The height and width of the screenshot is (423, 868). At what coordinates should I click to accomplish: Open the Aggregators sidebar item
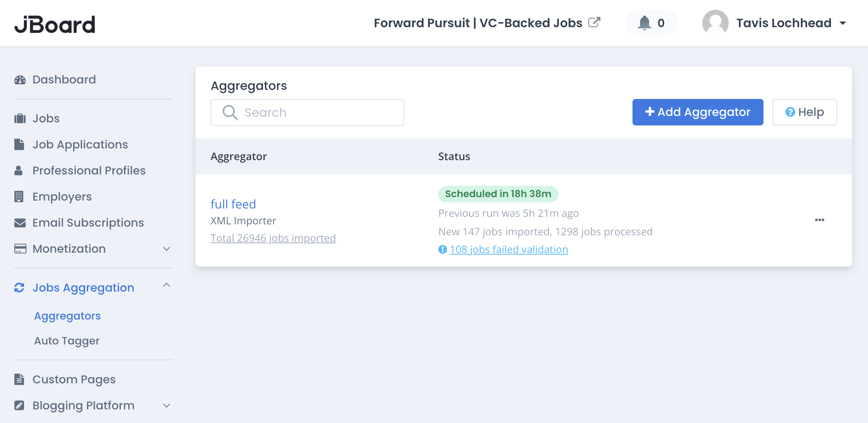[x=68, y=316]
